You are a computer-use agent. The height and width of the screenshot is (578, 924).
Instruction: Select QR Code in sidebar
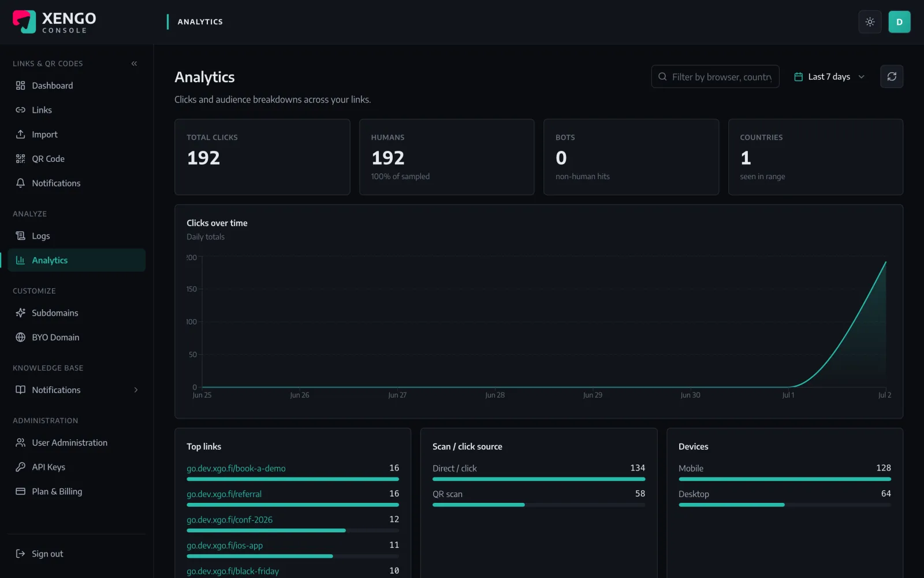tap(76, 158)
